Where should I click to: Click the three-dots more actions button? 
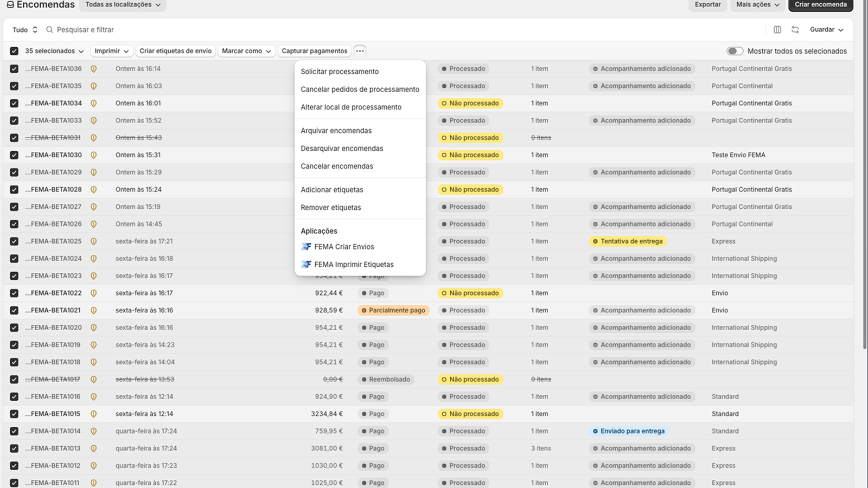360,51
